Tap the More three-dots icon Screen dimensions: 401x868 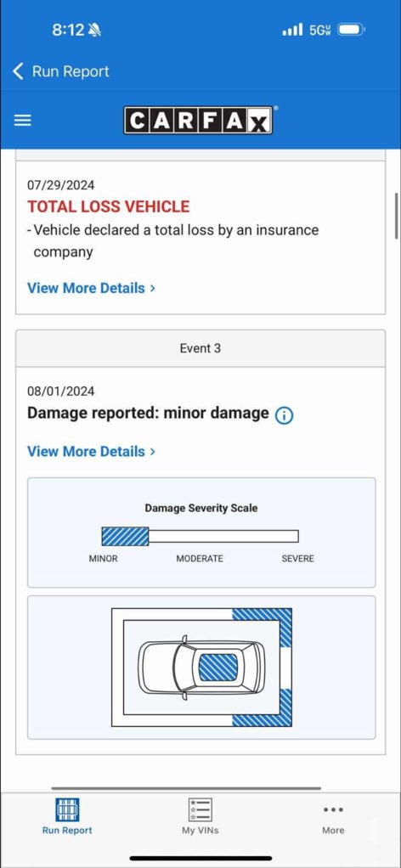pyautogui.click(x=333, y=809)
